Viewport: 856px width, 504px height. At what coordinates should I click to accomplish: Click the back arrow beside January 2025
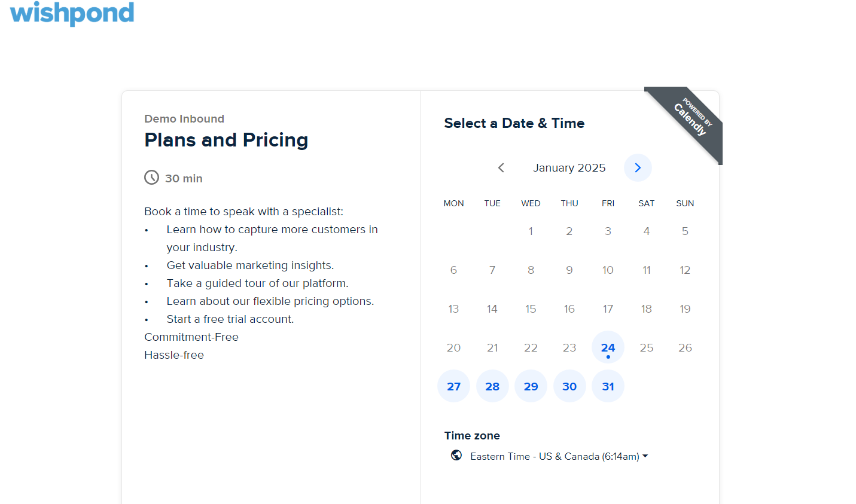[501, 167]
